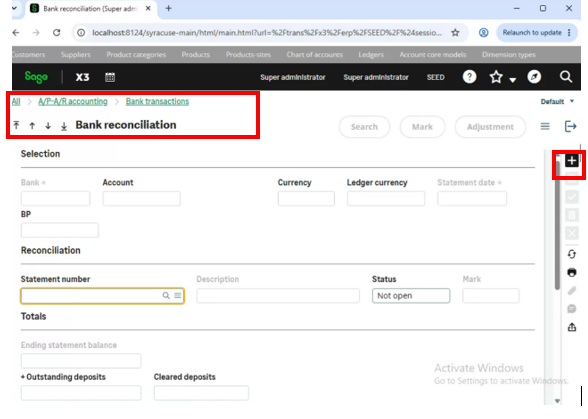
Task: Open the Help question mark icon
Action: click(x=469, y=77)
